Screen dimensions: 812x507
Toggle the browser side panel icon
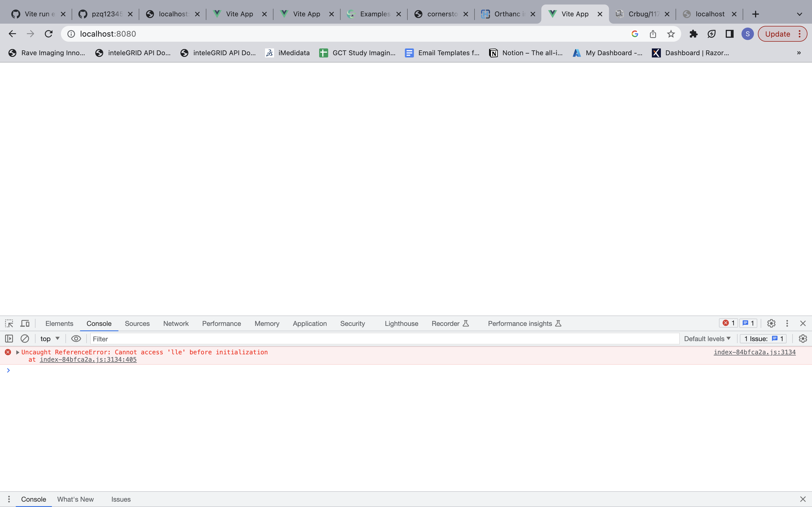729,34
